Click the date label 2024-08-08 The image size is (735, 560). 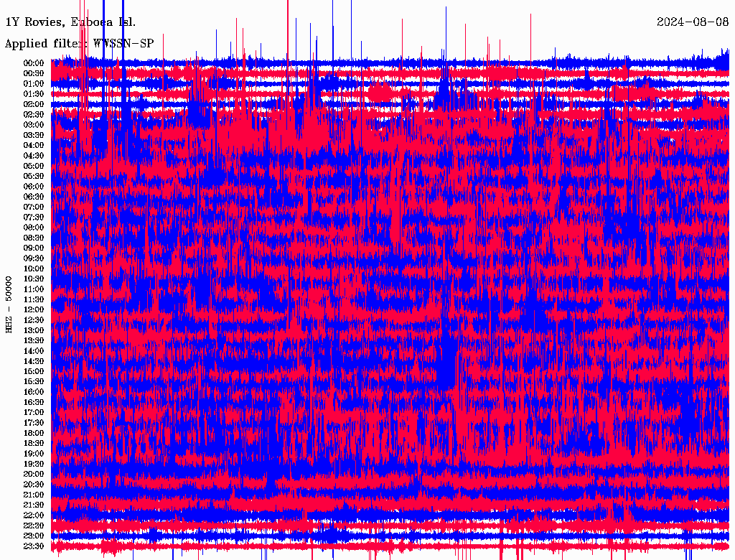click(693, 22)
